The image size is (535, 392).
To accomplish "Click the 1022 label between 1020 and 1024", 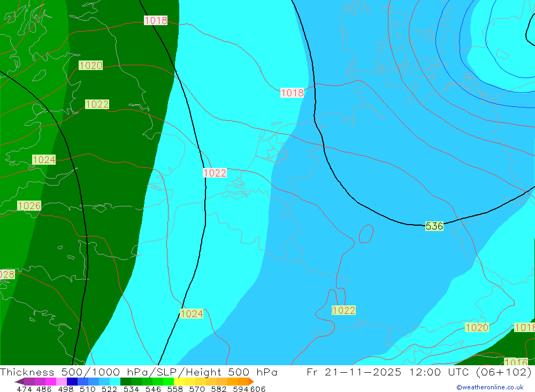I will [97, 104].
